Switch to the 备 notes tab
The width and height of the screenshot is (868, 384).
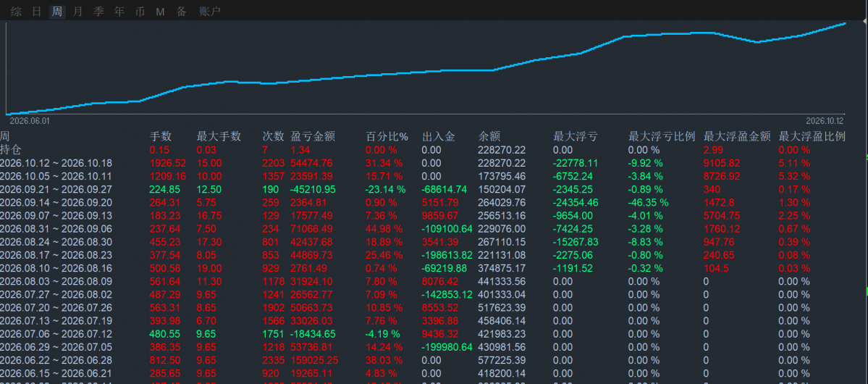click(182, 12)
